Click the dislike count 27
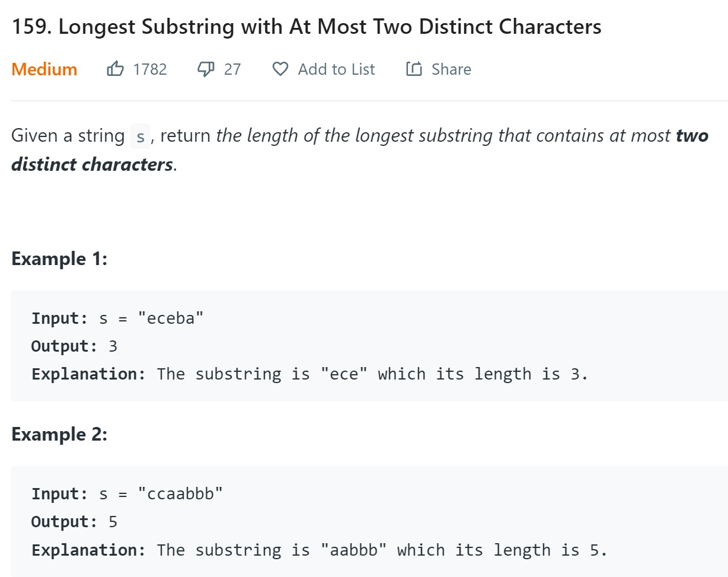 (232, 69)
